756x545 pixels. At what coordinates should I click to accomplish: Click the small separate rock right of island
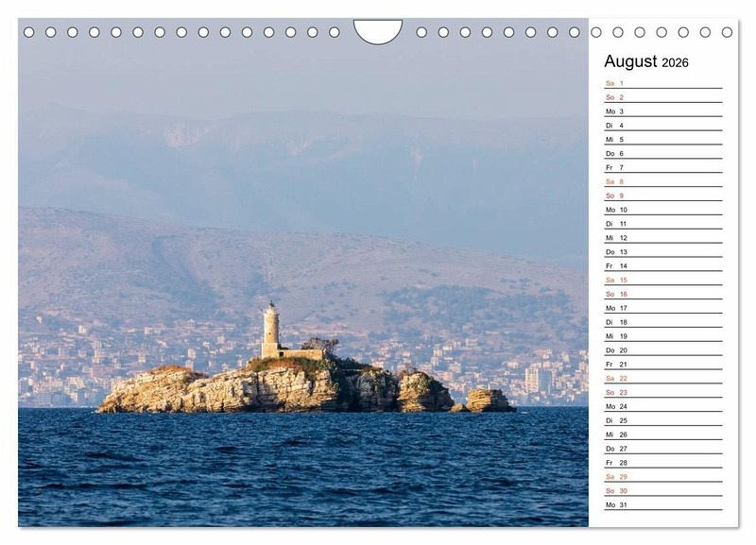(x=489, y=400)
